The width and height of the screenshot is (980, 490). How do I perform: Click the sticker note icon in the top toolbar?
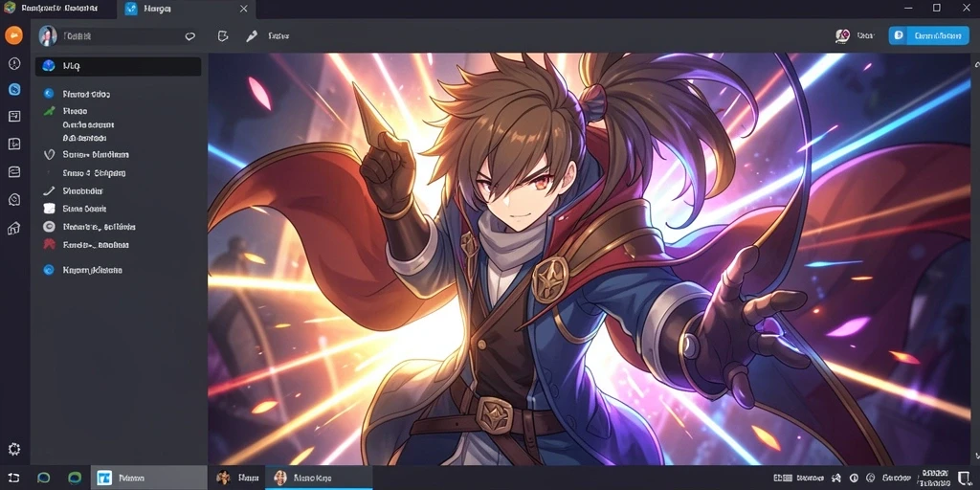click(222, 36)
